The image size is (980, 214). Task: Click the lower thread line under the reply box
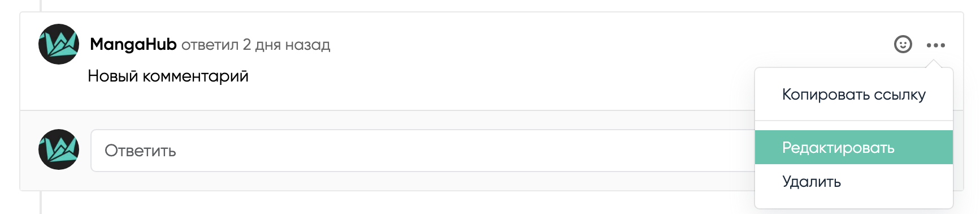click(x=41, y=203)
